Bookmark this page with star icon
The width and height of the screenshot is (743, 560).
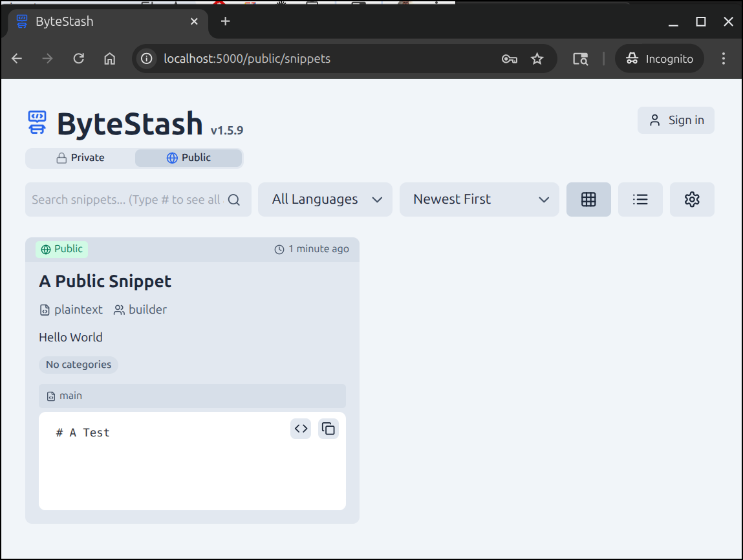(x=537, y=59)
